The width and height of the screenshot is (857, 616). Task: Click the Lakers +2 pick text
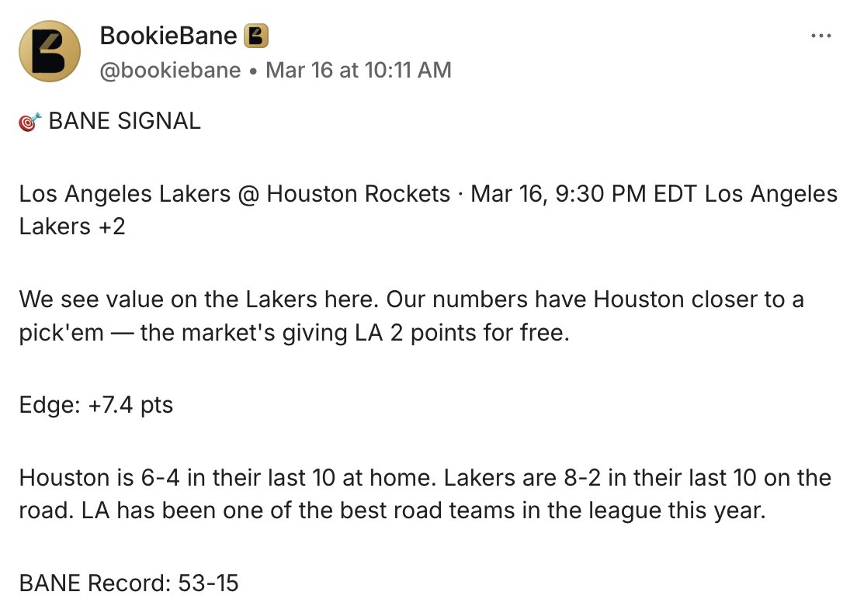click(x=72, y=227)
